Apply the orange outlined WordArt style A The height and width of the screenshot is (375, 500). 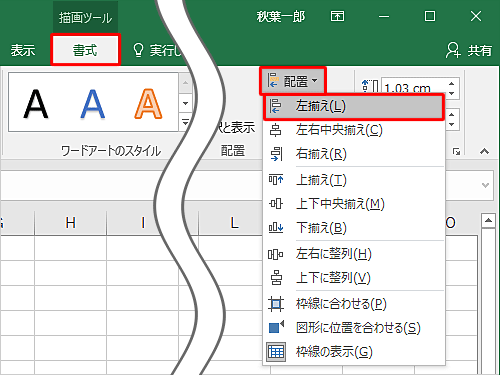tap(149, 104)
